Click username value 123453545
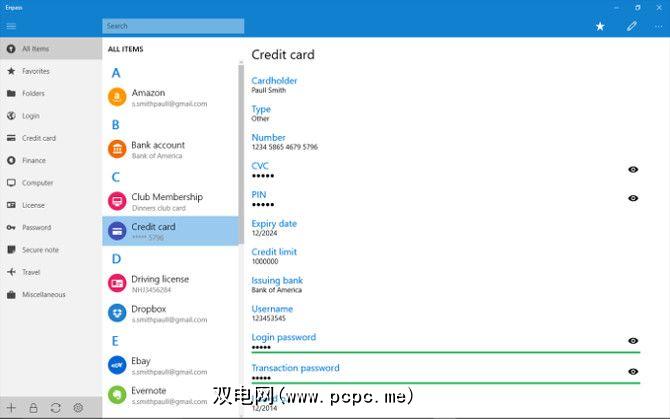 pyautogui.click(x=268, y=318)
